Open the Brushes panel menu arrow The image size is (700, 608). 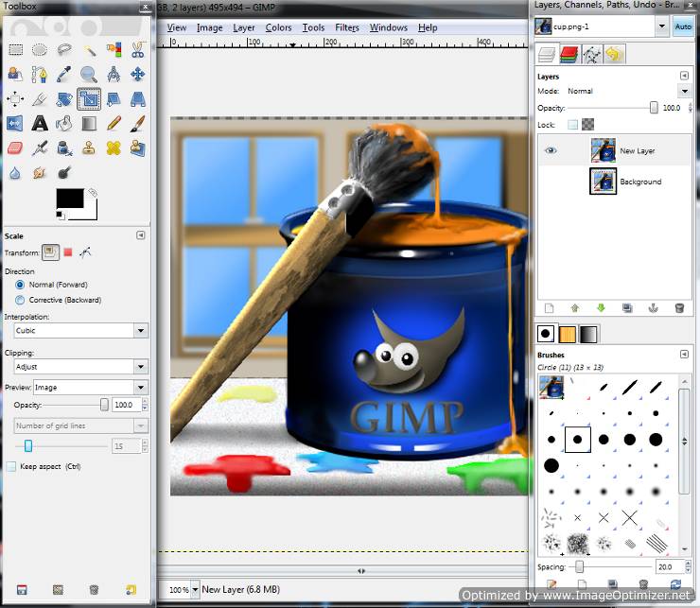(x=684, y=354)
